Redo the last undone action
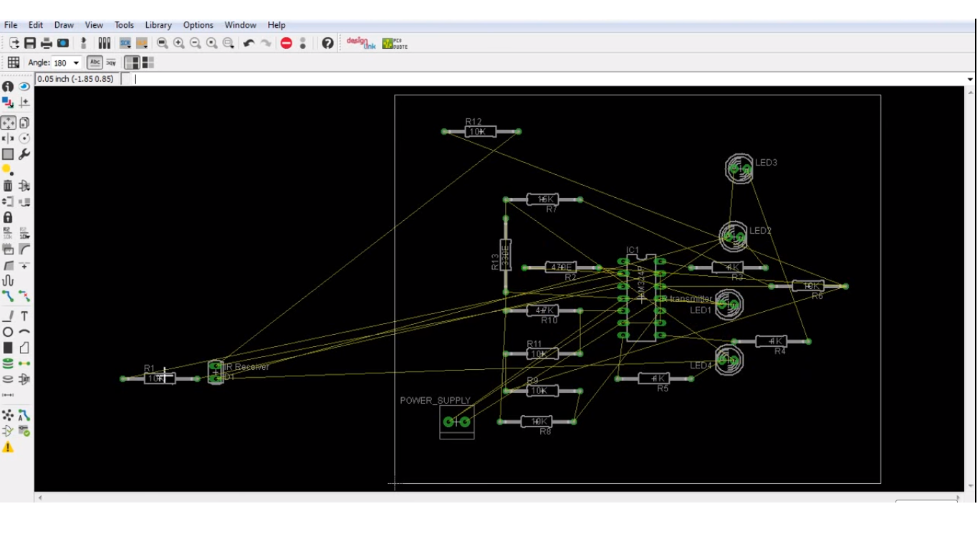This screenshot has width=980, height=552. pos(266,44)
